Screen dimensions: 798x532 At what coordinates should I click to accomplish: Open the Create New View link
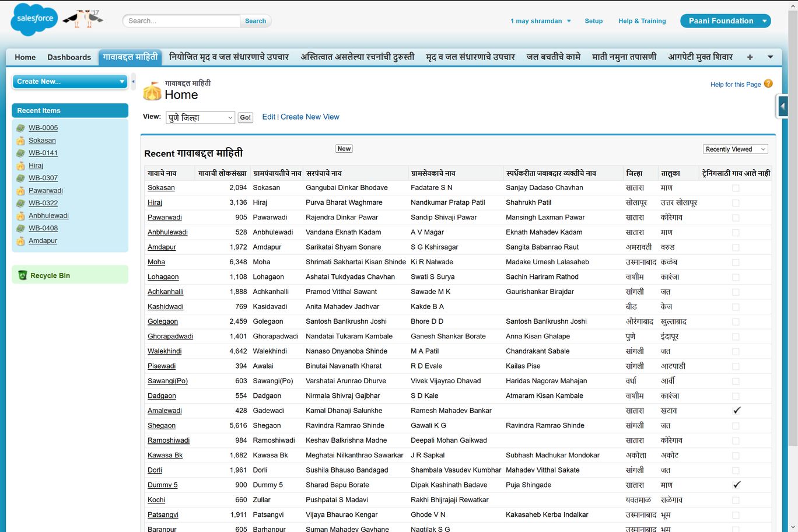pyautogui.click(x=310, y=117)
